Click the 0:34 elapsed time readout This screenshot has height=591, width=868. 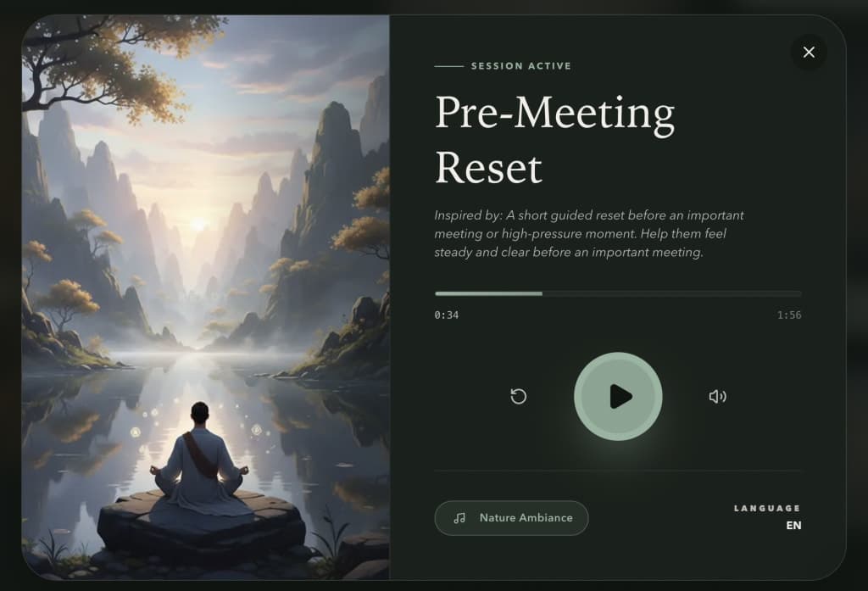coord(446,315)
